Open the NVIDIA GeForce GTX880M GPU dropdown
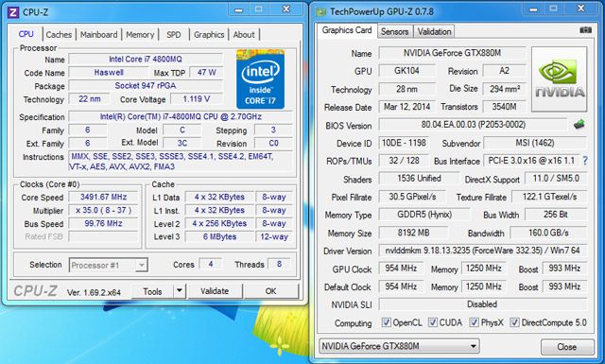The height and width of the screenshot is (364, 605). [399, 346]
